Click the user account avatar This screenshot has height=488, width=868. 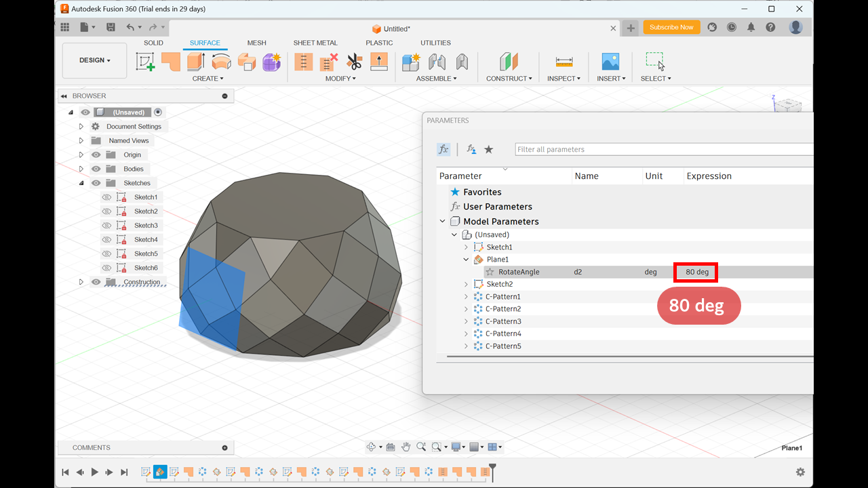(796, 27)
